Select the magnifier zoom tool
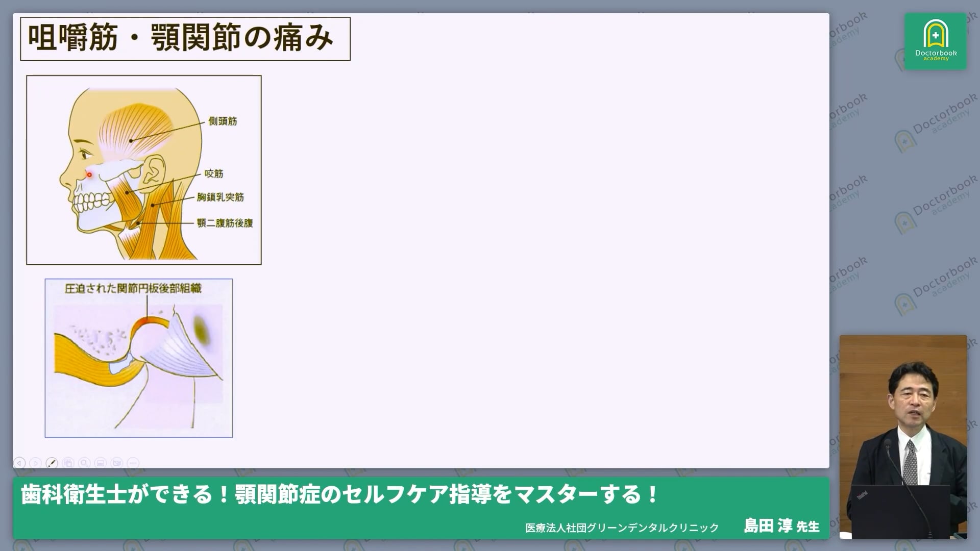Viewport: 980px width, 551px height. (83, 463)
